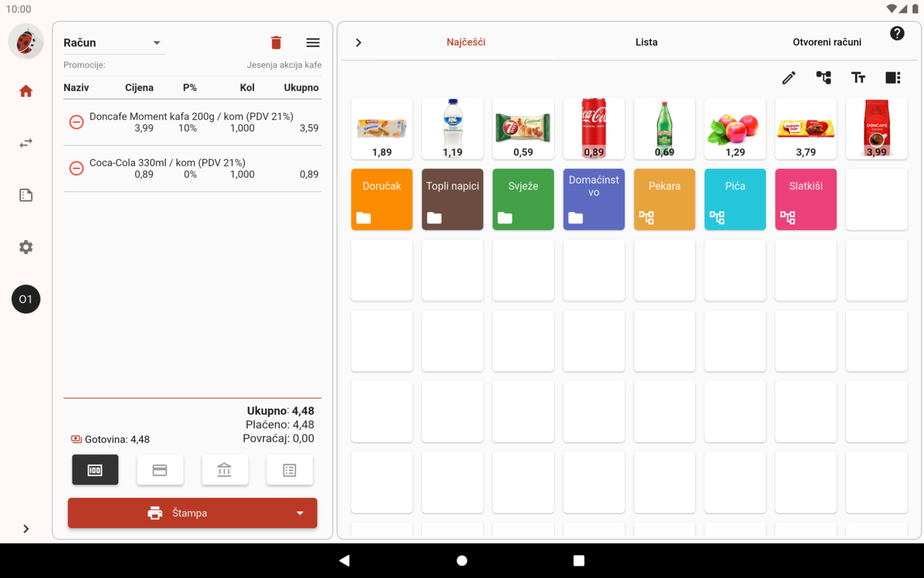Open the transfers arrows icon in the sidebar

[x=26, y=143]
